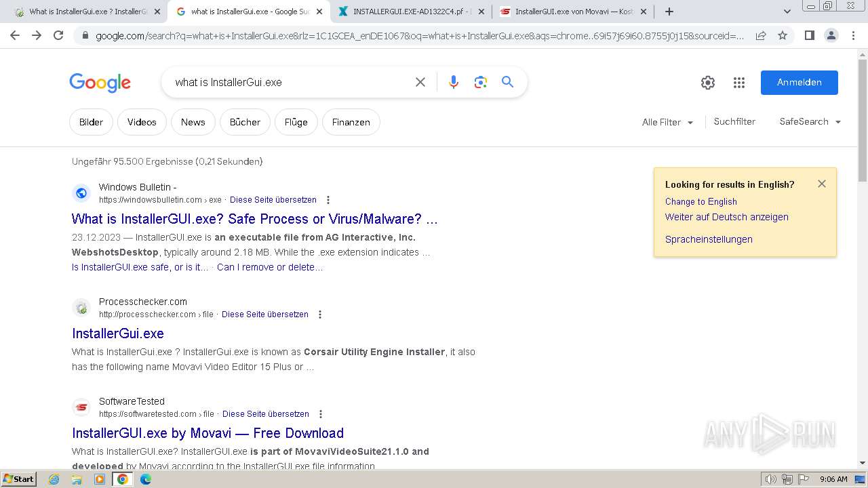The image size is (868, 488).
Task: Translate the Windows Bulletin result page
Action: [273, 200]
